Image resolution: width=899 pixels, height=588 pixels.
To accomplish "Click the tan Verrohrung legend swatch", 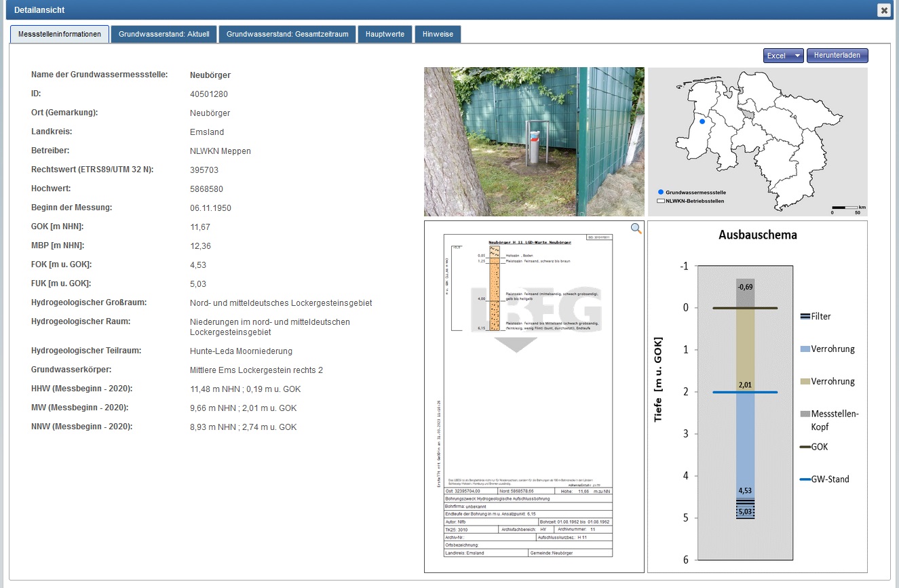I will coord(805,381).
